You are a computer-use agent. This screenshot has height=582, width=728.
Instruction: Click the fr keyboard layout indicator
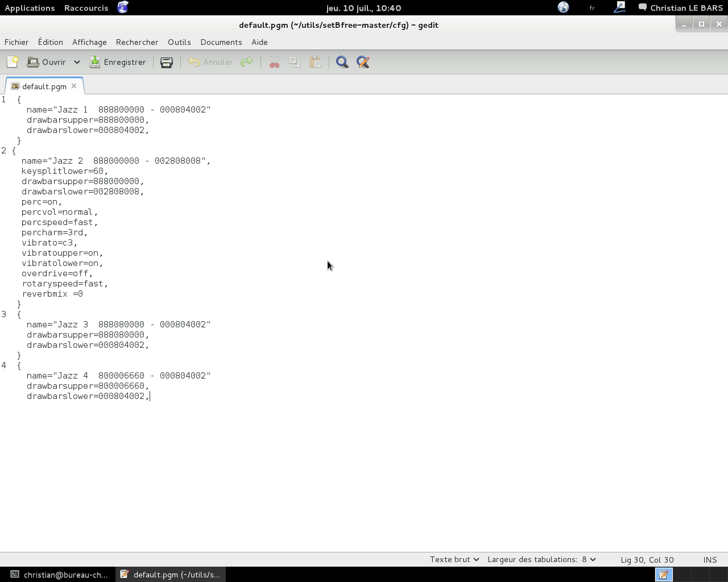coord(592,8)
